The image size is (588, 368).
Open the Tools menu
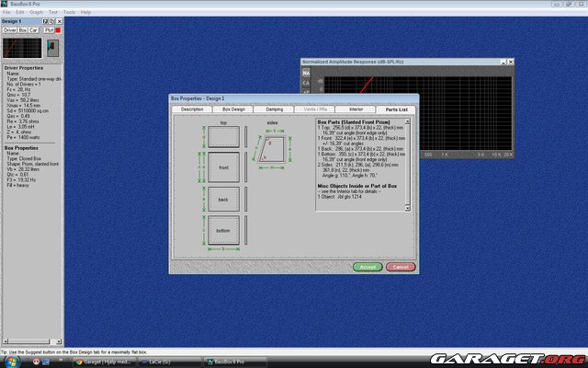click(x=70, y=12)
